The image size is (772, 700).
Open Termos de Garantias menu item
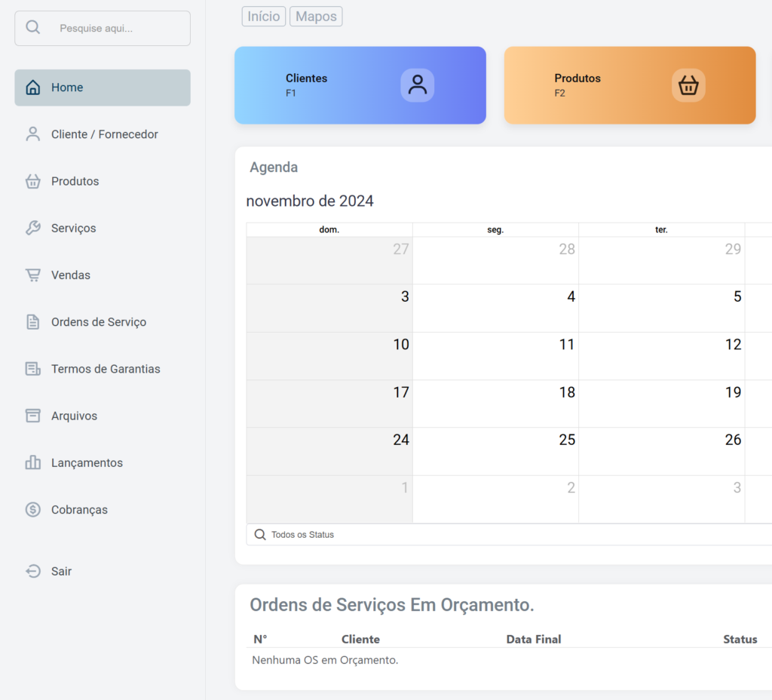pyautogui.click(x=106, y=369)
